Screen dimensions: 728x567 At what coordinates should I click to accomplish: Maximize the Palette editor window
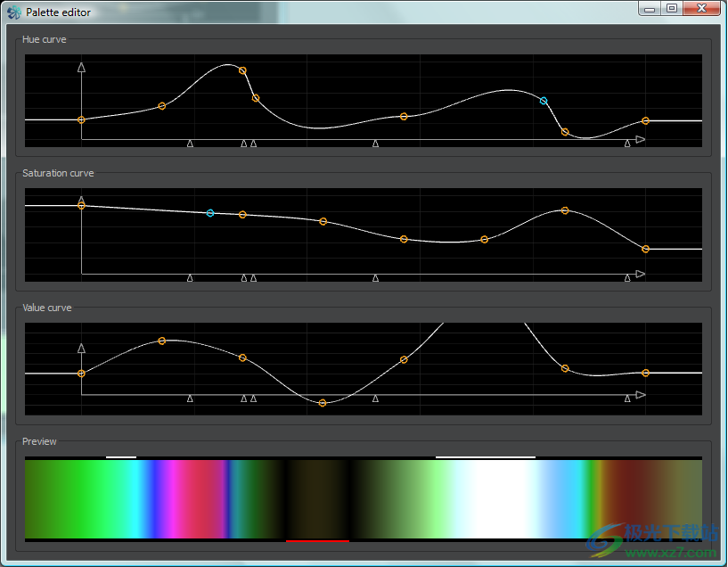click(671, 8)
